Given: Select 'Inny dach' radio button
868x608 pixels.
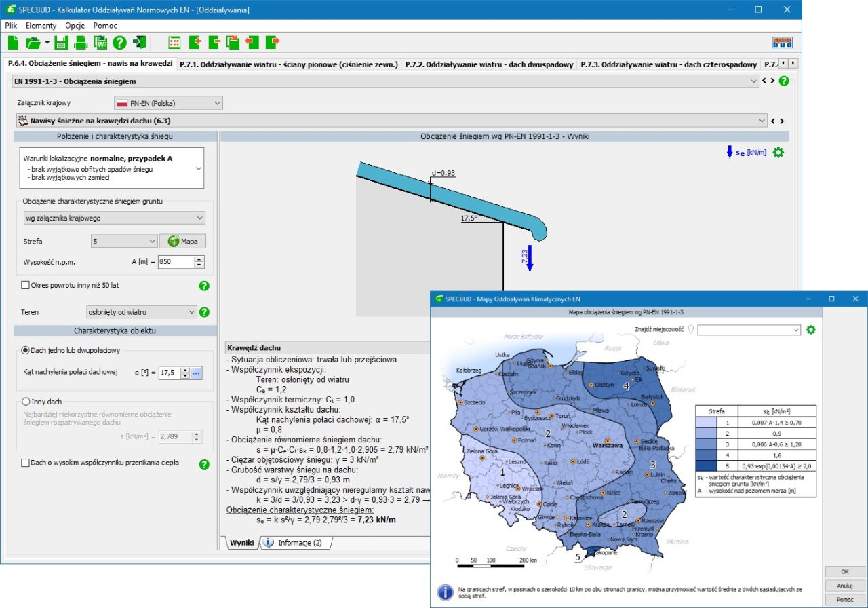Looking at the screenshot, I should (x=26, y=401).
